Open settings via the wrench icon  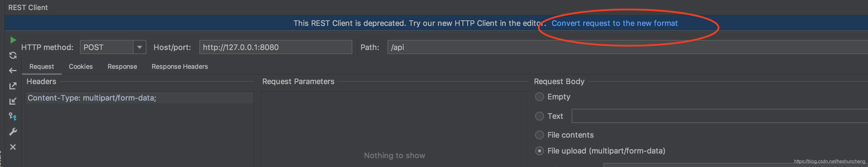click(x=13, y=132)
